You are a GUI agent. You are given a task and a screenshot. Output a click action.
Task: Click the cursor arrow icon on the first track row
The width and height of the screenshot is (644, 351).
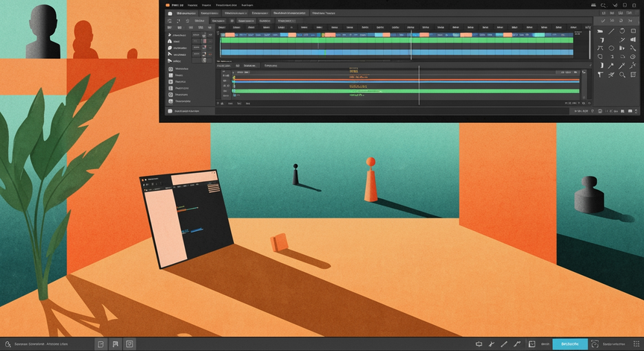(x=169, y=35)
